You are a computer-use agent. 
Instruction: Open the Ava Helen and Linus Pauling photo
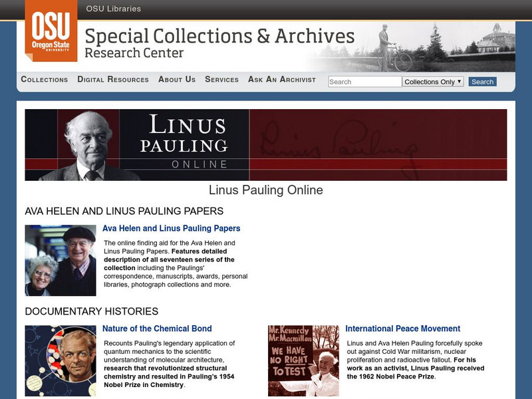point(61,260)
